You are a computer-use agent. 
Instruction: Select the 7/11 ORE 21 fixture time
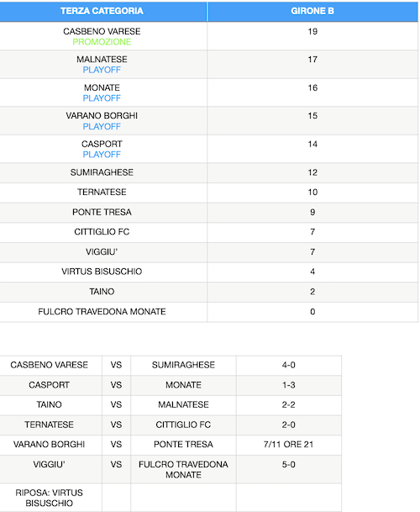pos(289,445)
